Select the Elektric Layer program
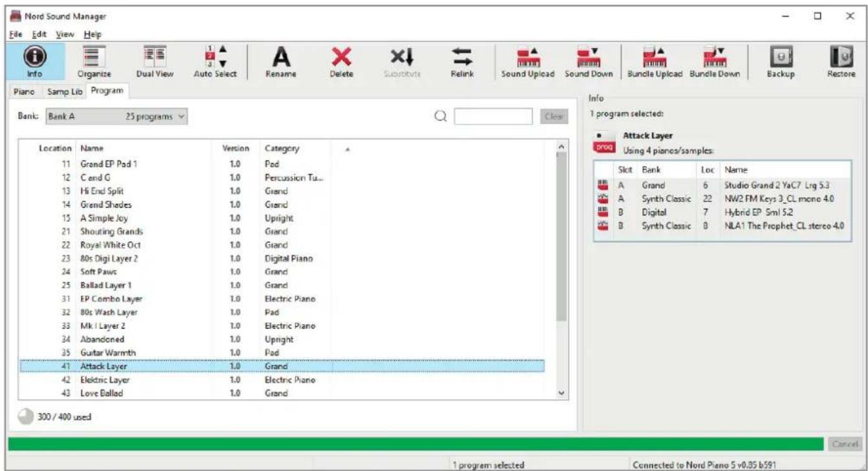 point(282,380)
